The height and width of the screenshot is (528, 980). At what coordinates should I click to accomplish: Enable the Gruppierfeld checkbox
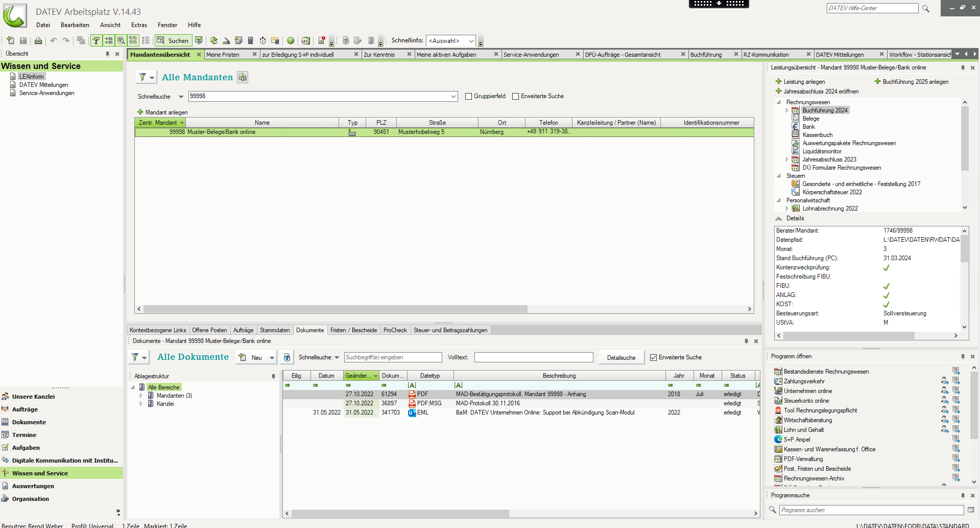(468, 96)
